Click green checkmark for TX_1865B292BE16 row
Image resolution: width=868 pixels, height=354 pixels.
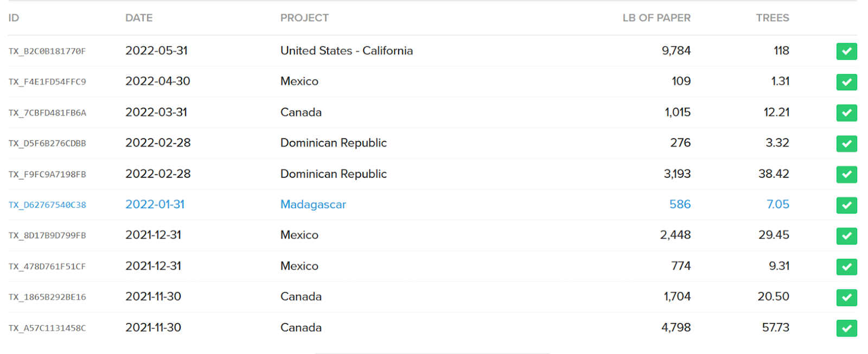click(x=846, y=297)
